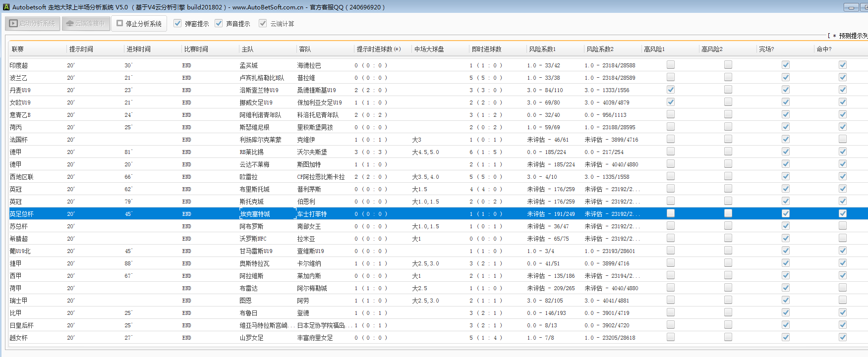The height and width of the screenshot is (357, 868).
Task: Select the row with home team 欧雷拉
Action: [x=248, y=177]
